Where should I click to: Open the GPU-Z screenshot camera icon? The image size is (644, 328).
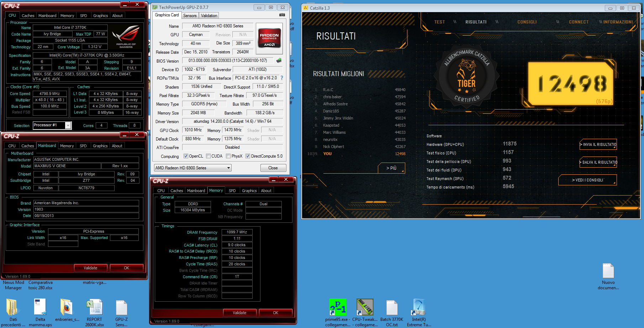282,15
